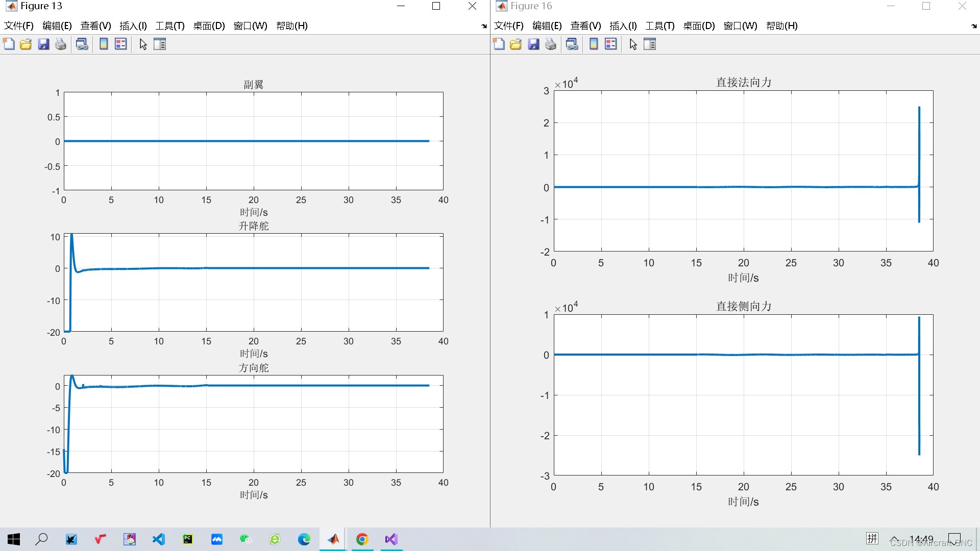Open Google Chrome from the taskbar
The width and height of the screenshot is (980, 551).
[x=362, y=539]
